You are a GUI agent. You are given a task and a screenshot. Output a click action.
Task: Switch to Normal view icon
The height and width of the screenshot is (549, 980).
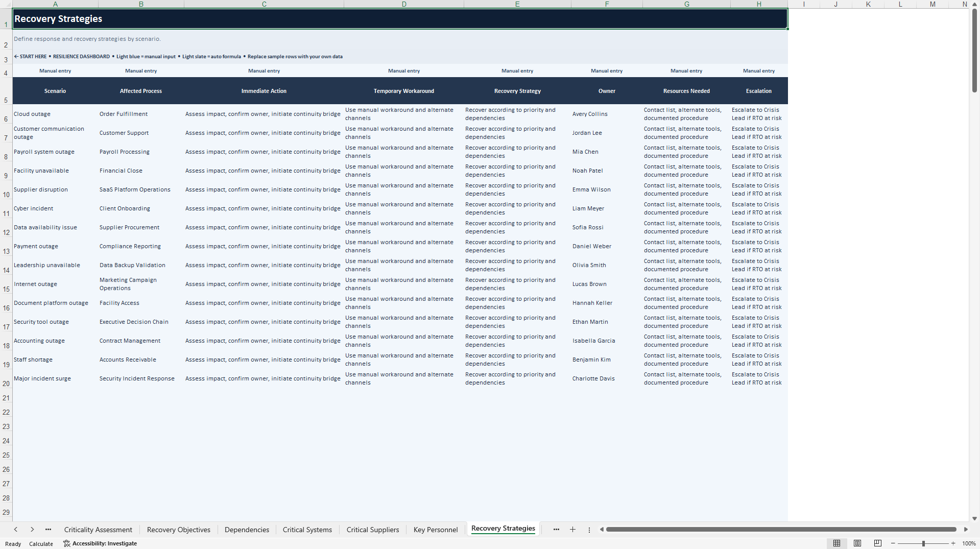[x=836, y=543]
